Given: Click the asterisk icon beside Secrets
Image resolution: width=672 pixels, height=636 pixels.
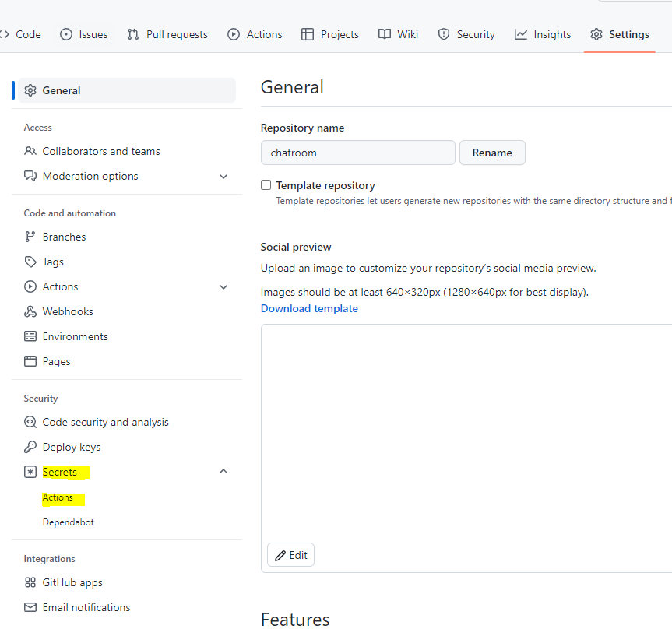Looking at the screenshot, I should coord(30,472).
